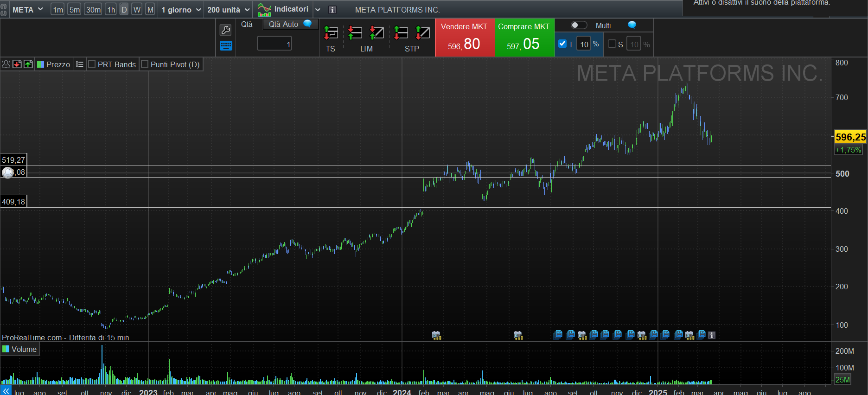Open the chart alerts bell icon
Viewport: 868px width, 395px height.
click(x=6, y=64)
